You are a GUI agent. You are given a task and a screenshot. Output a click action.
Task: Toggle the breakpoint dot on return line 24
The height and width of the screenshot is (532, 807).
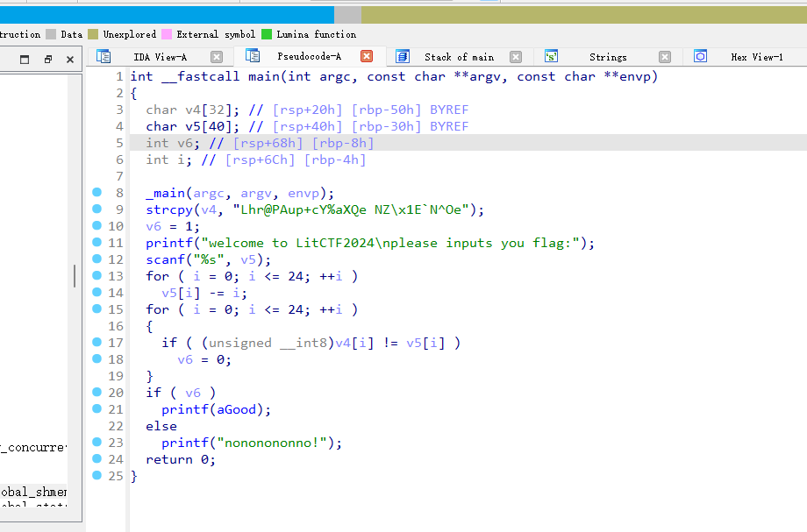pyautogui.click(x=96, y=458)
